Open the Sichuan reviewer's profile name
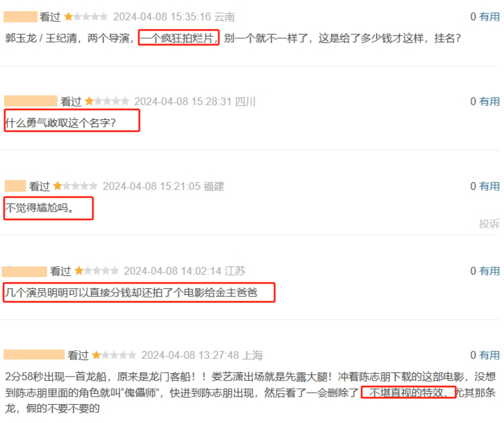The image size is (504, 423). [31, 101]
